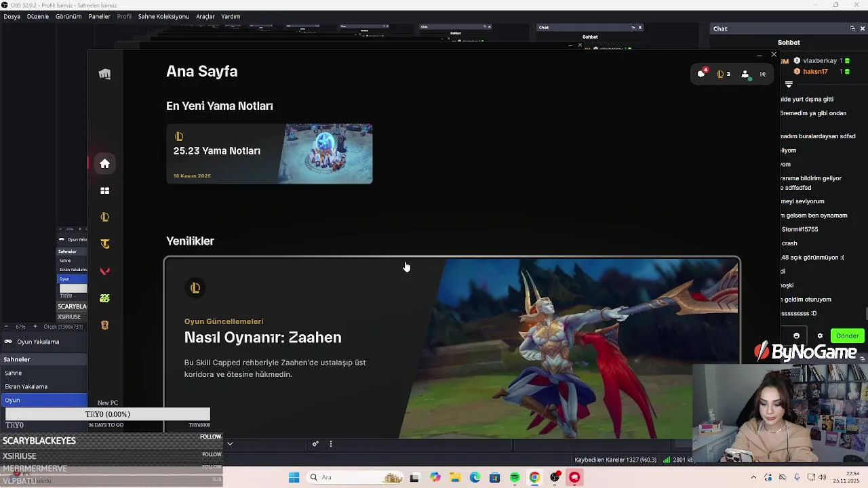Open the three-dot menu below preview
The width and height of the screenshot is (868, 488).
click(x=331, y=444)
